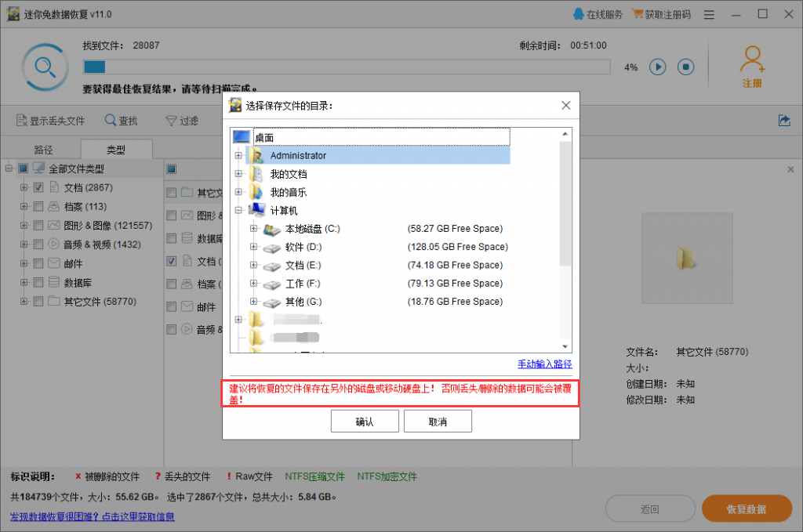Select 我的音乐 folder in dialog
803x532 pixels.
(x=289, y=192)
